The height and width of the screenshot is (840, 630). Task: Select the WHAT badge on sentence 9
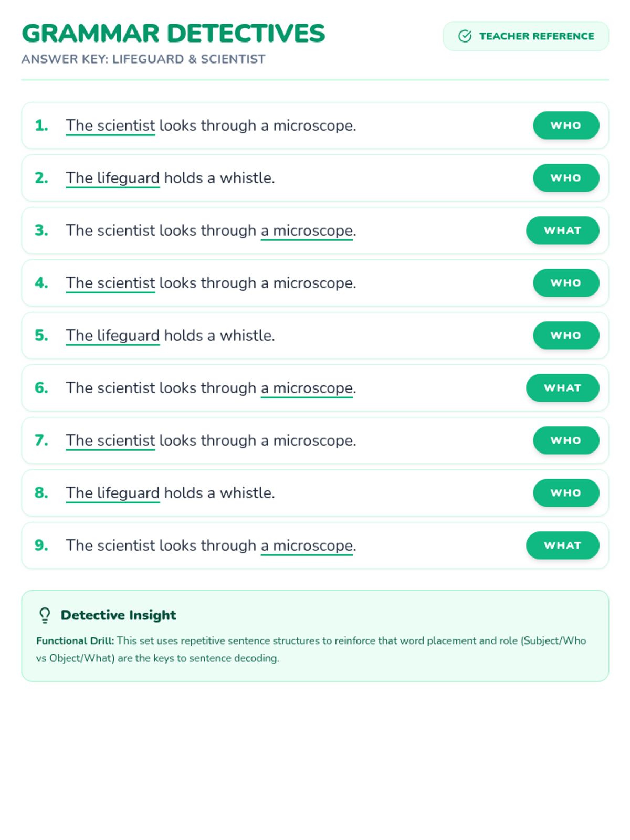click(563, 545)
